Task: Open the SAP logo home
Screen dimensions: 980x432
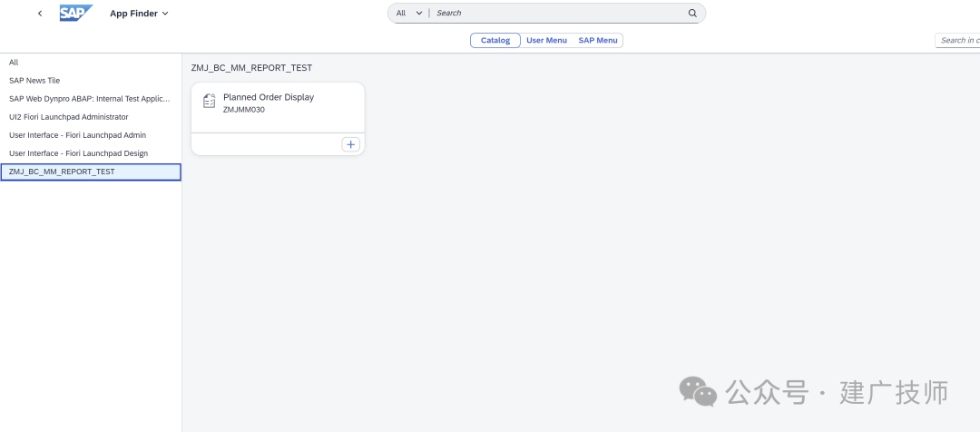Action: pos(76,13)
